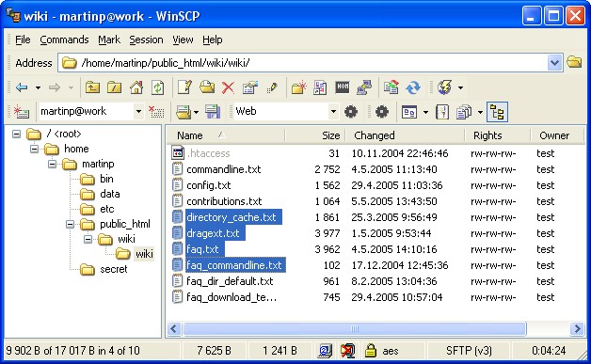
Task: Select the secret folder in tree
Action: pos(114,269)
